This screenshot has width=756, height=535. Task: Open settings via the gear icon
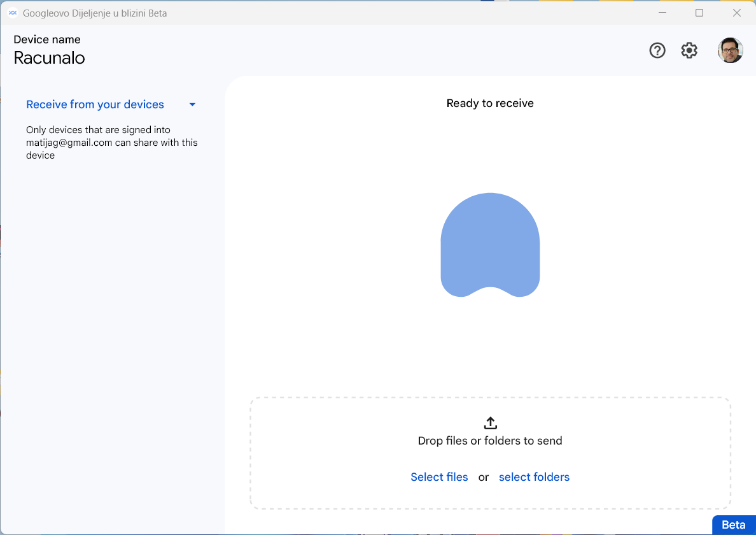pos(689,50)
